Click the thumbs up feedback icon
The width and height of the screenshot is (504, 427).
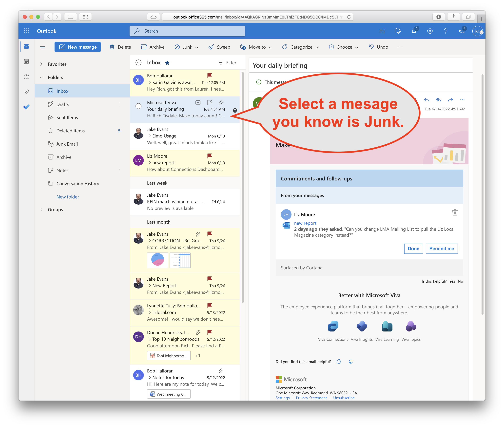[x=338, y=361]
